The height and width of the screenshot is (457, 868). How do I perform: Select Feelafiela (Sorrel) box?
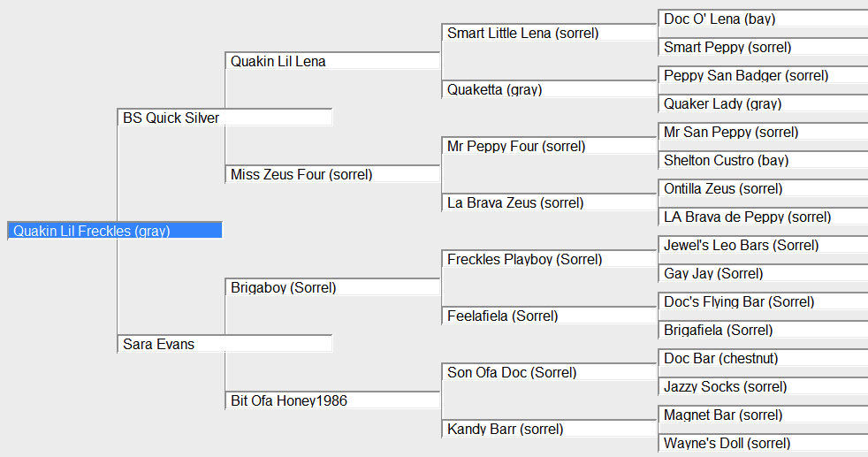(549, 316)
